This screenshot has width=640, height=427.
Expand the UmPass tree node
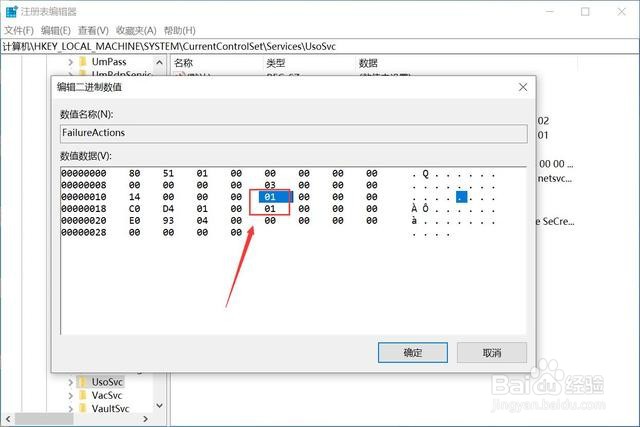click(x=71, y=62)
